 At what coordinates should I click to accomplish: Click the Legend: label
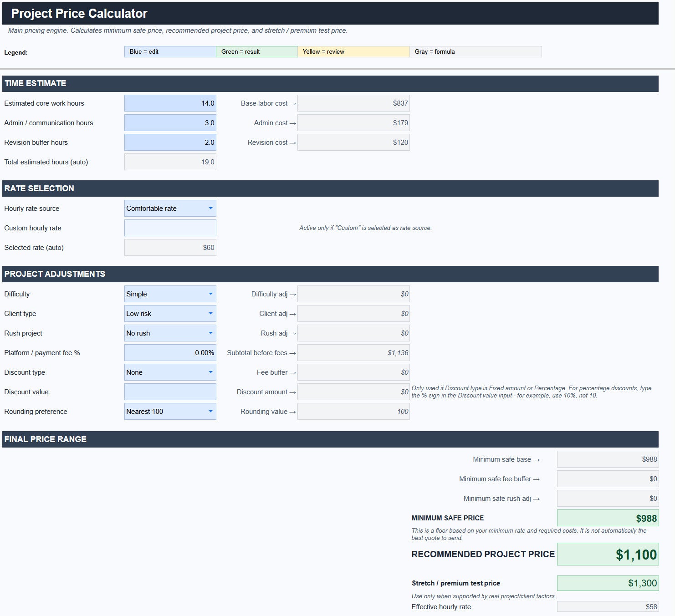[16, 52]
